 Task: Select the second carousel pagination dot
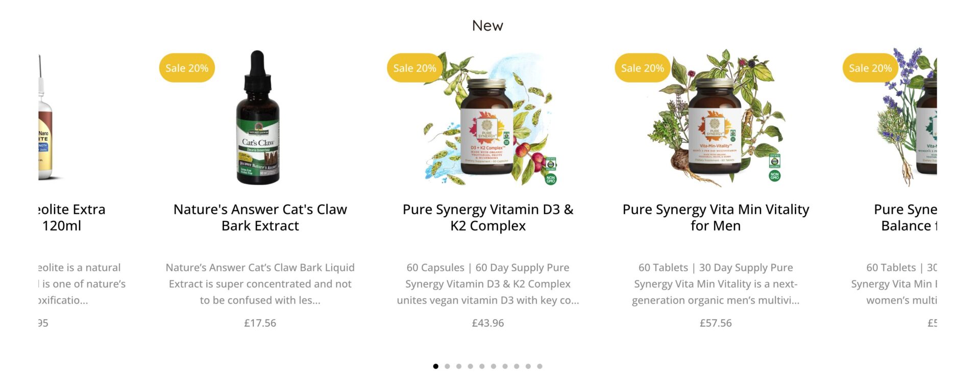coord(447,366)
